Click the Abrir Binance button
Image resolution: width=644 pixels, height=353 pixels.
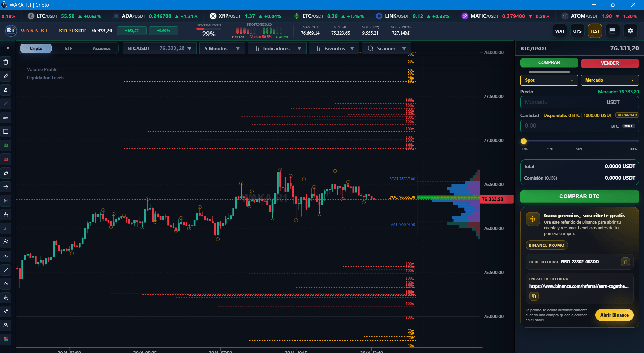[614, 315]
